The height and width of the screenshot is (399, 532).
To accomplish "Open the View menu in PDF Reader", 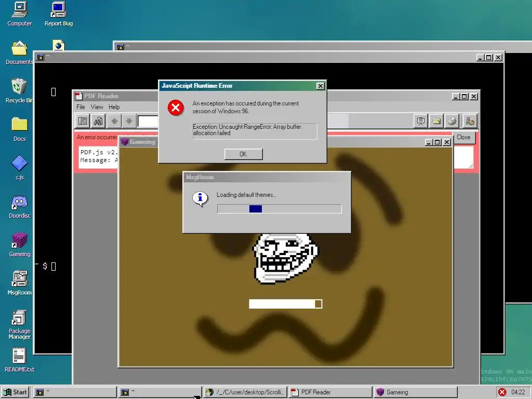I will tap(97, 107).
